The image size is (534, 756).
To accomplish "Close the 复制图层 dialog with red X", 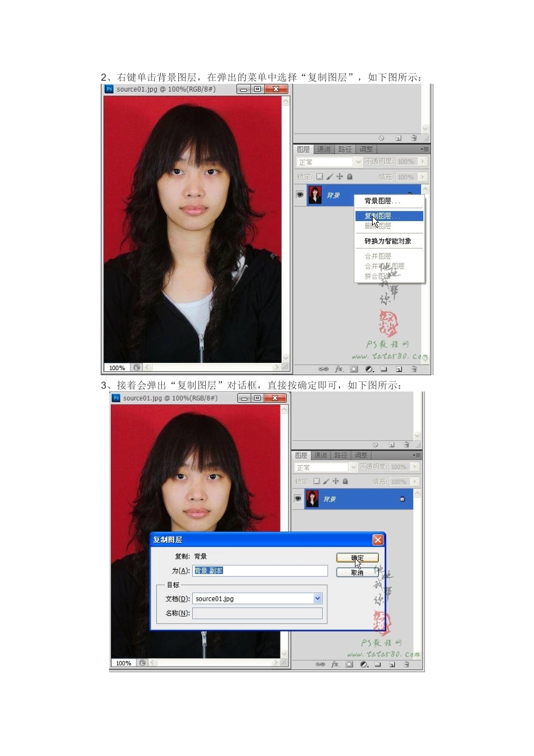I will click(x=378, y=540).
